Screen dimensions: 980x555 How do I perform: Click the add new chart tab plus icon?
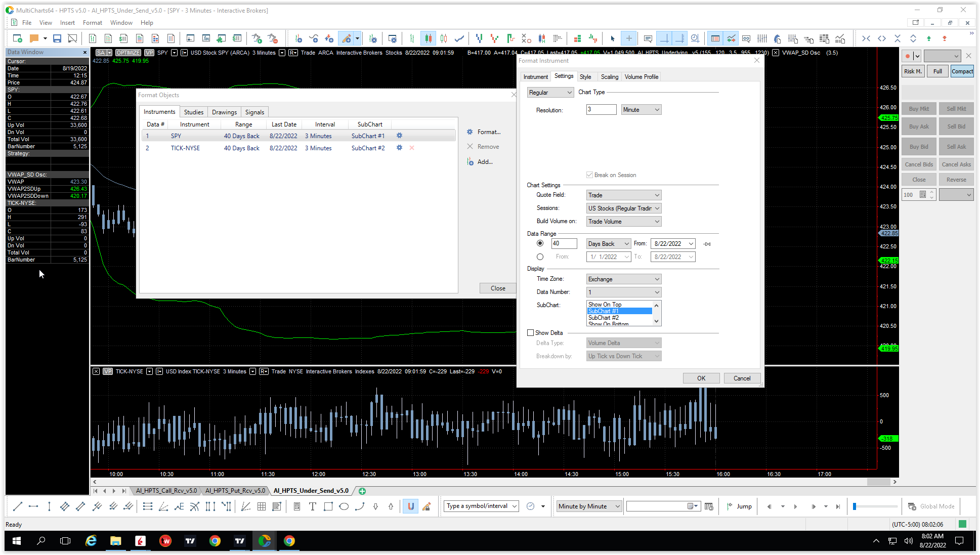pyautogui.click(x=362, y=491)
